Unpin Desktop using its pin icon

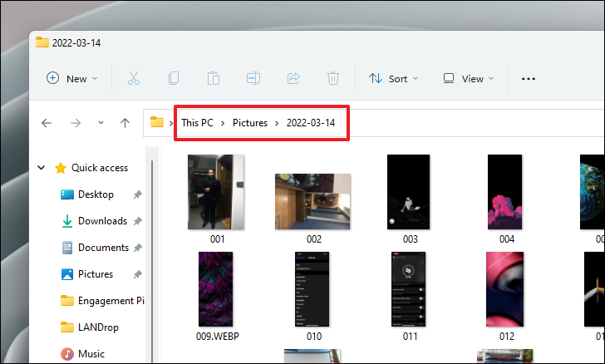click(137, 194)
